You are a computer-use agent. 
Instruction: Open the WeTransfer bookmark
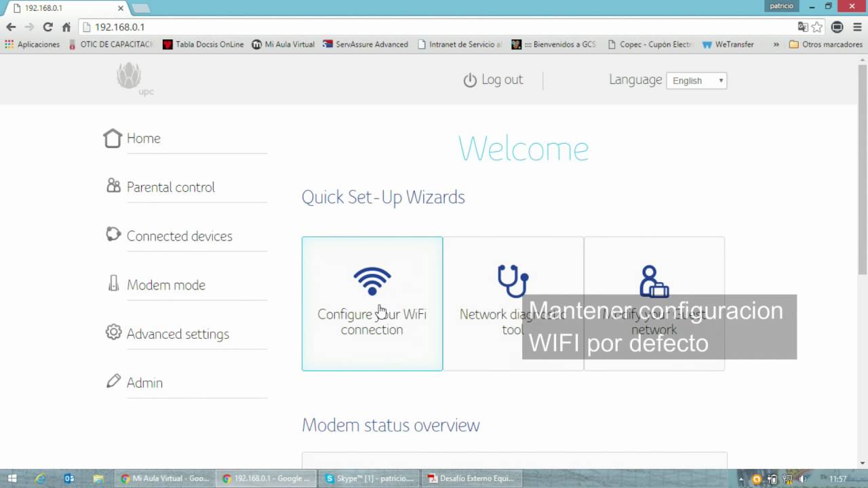[728, 44]
